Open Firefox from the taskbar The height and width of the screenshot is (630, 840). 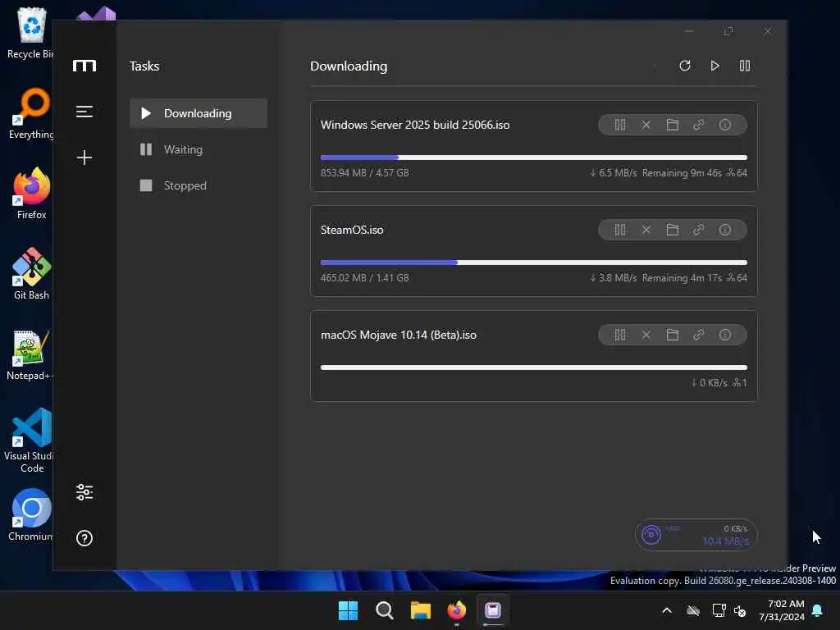(457, 610)
